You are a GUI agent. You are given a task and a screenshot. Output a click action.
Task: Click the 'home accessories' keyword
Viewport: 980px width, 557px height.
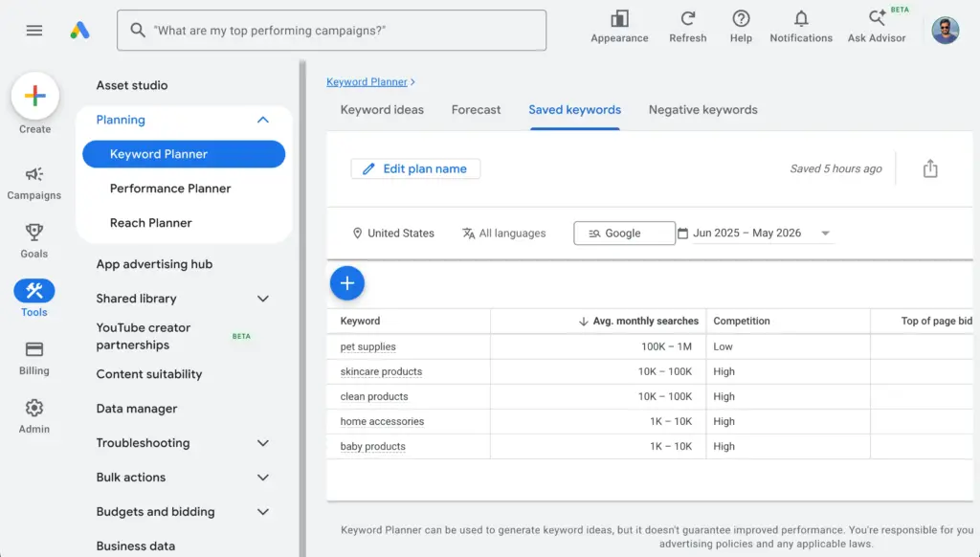pyautogui.click(x=382, y=421)
